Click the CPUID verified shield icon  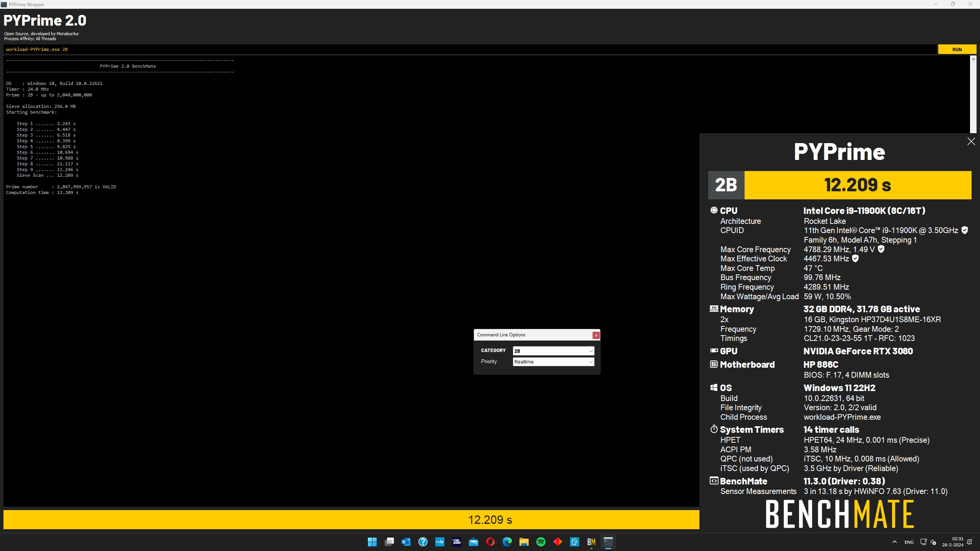click(965, 230)
